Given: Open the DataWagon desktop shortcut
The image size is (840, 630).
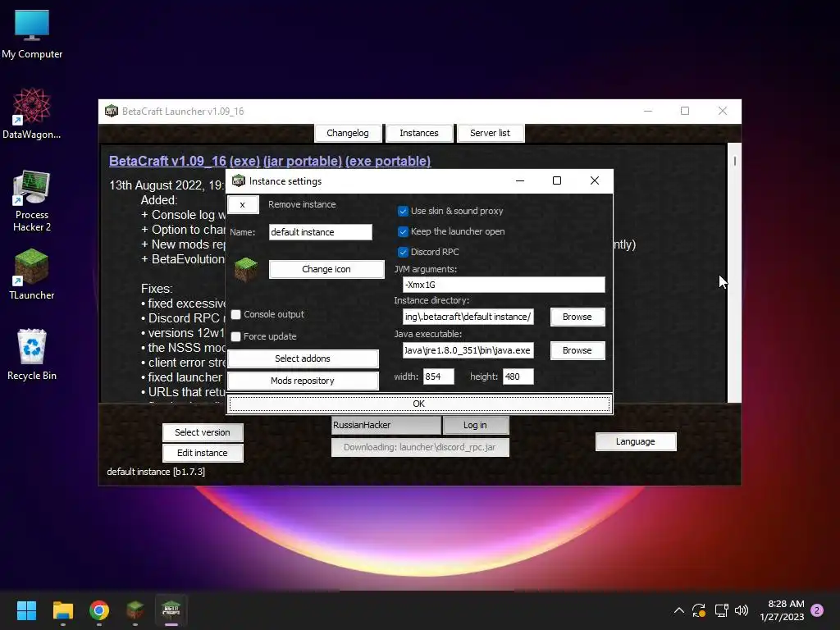Looking at the screenshot, I should pos(32,113).
